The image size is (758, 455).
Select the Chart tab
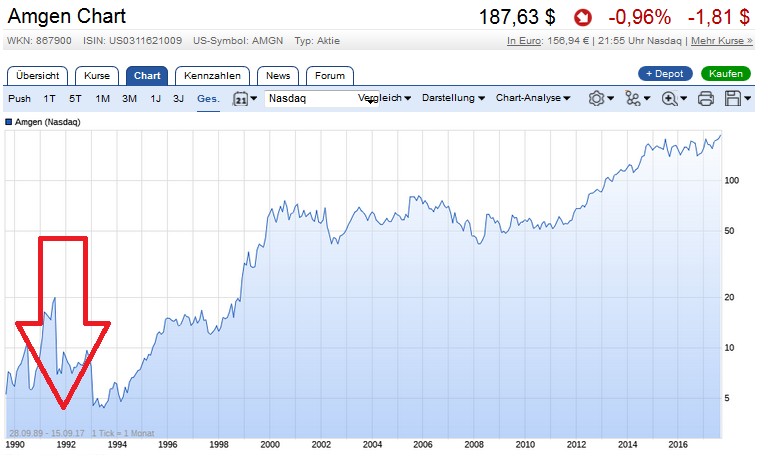pyautogui.click(x=147, y=76)
